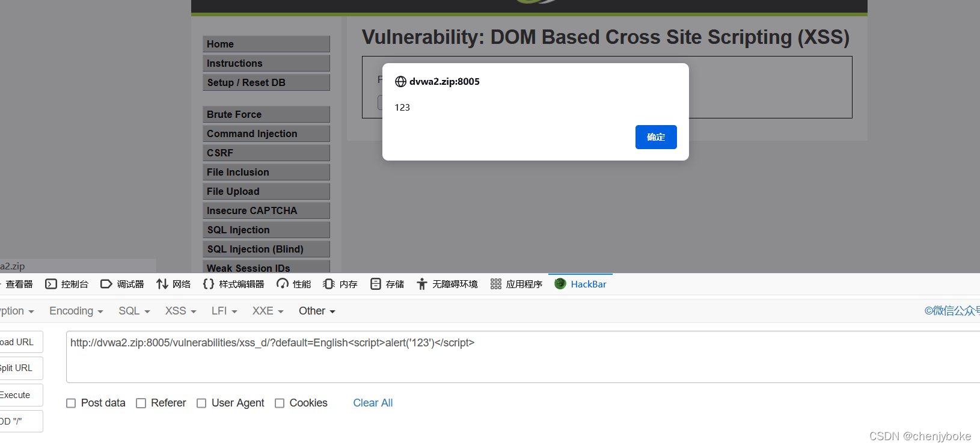Expand the Encryption dropdown at the left edge
This screenshot has height=448, width=980.
click(x=17, y=311)
